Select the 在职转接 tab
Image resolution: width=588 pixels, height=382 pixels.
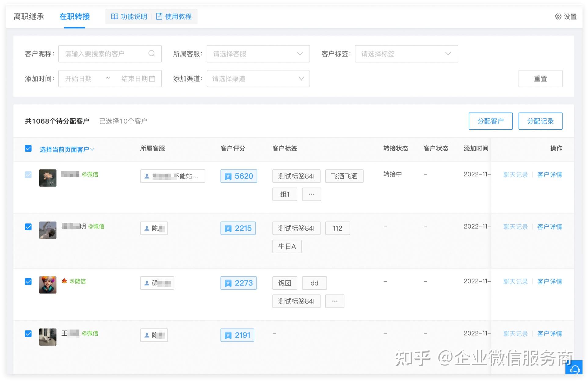click(74, 16)
